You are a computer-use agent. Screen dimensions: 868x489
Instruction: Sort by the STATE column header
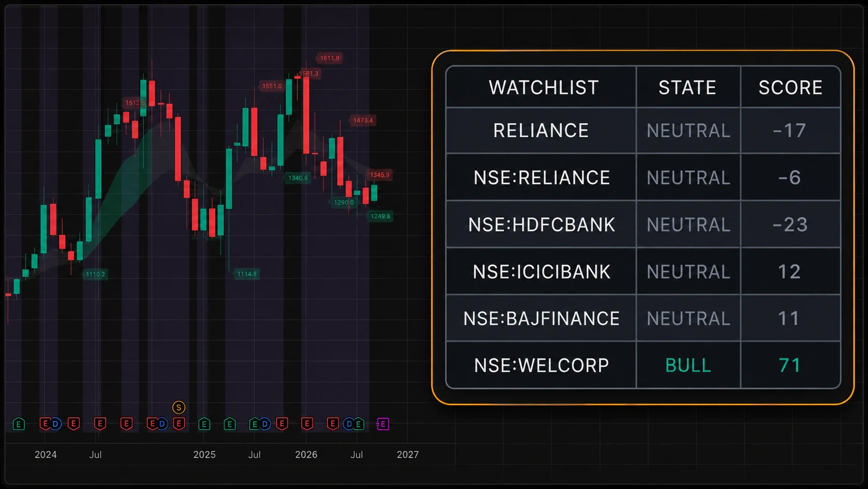687,88
